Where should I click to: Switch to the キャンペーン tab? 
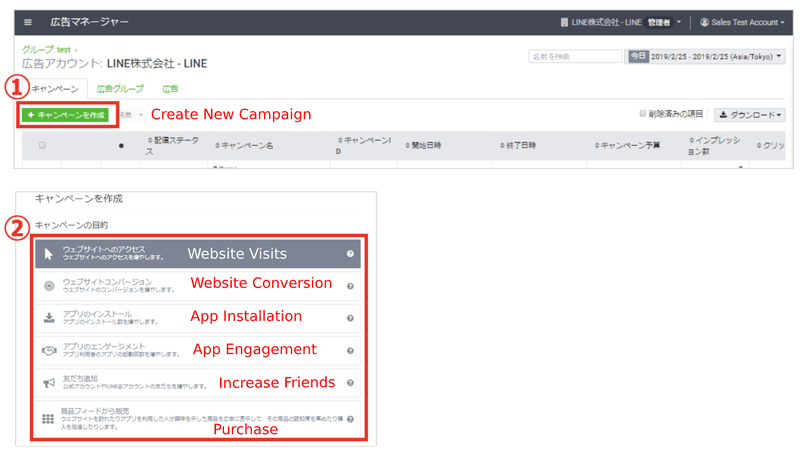pos(55,89)
